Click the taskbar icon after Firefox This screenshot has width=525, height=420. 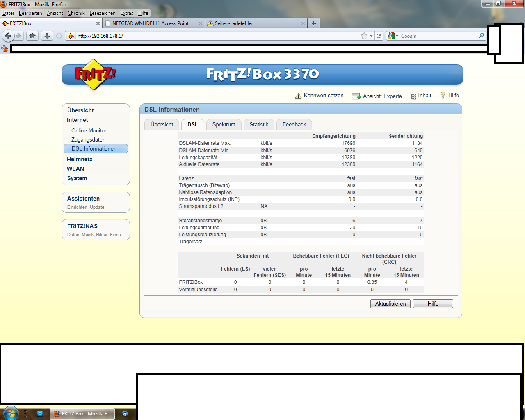coord(125,413)
